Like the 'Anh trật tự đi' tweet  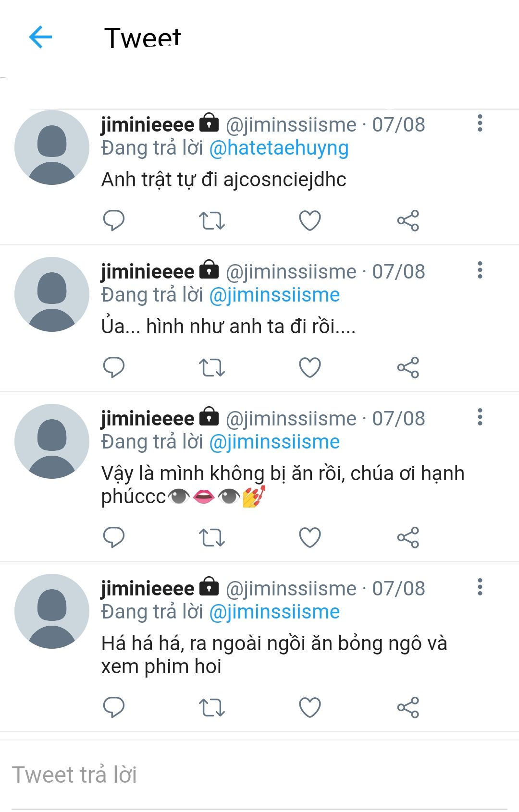pyautogui.click(x=310, y=220)
